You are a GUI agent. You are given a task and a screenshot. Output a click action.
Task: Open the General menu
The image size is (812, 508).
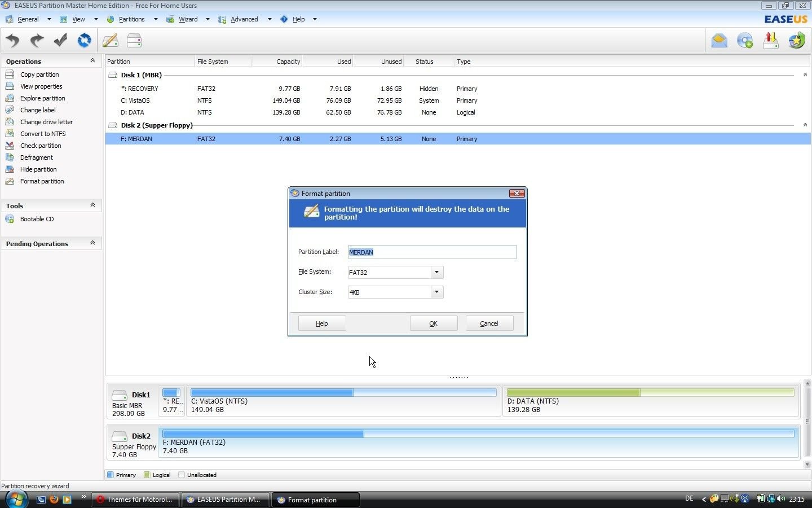tap(28, 19)
